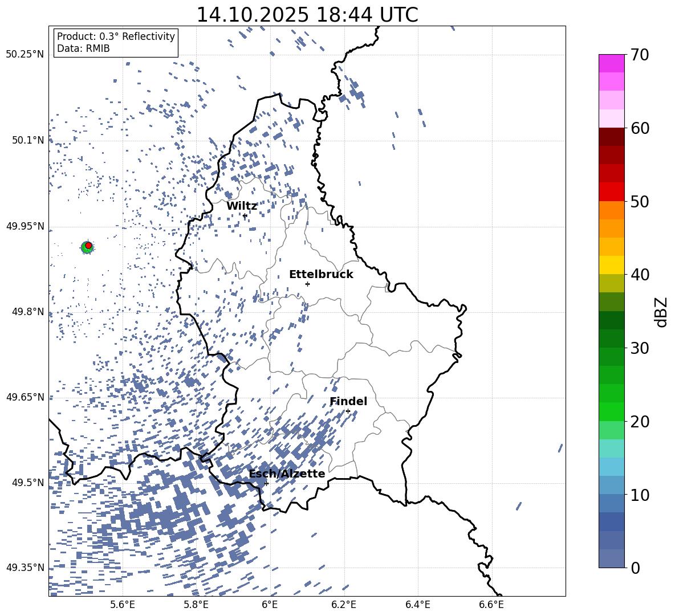675x616 pixels.
Task: Click the 10 colorbar tick label
Action: point(640,495)
